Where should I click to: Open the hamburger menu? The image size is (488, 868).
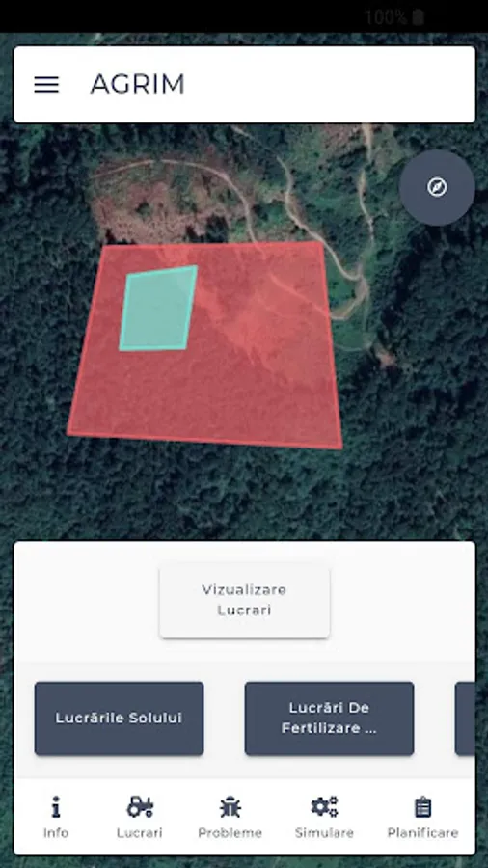point(46,84)
